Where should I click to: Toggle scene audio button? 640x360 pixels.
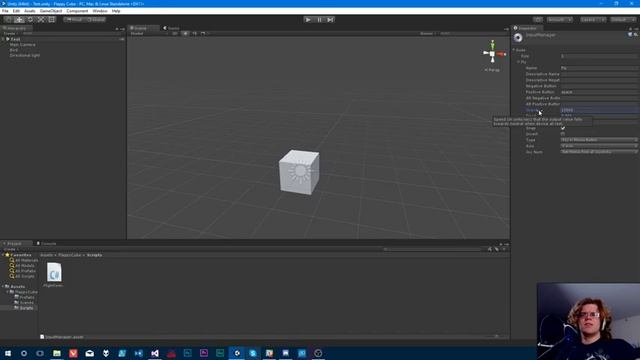point(194,33)
